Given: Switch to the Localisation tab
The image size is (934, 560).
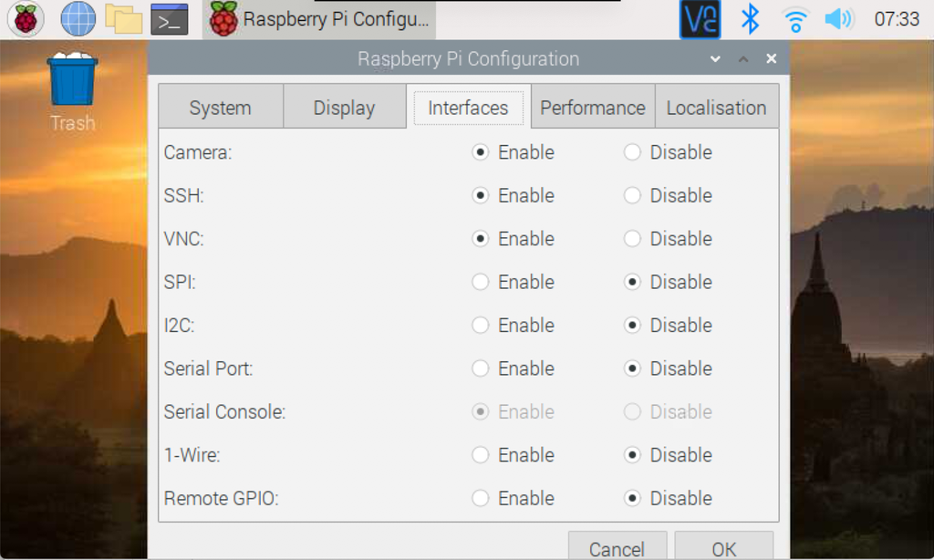Looking at the screenshot, I should 716,107.
